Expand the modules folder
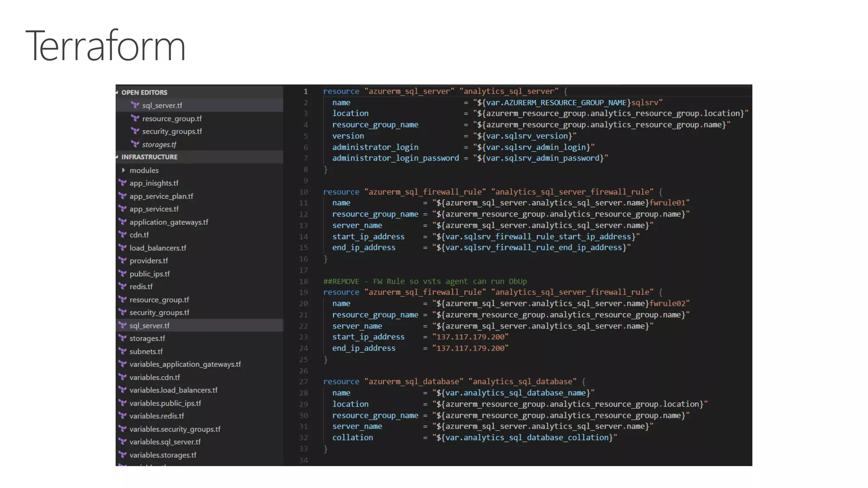 tap(123, 170)
